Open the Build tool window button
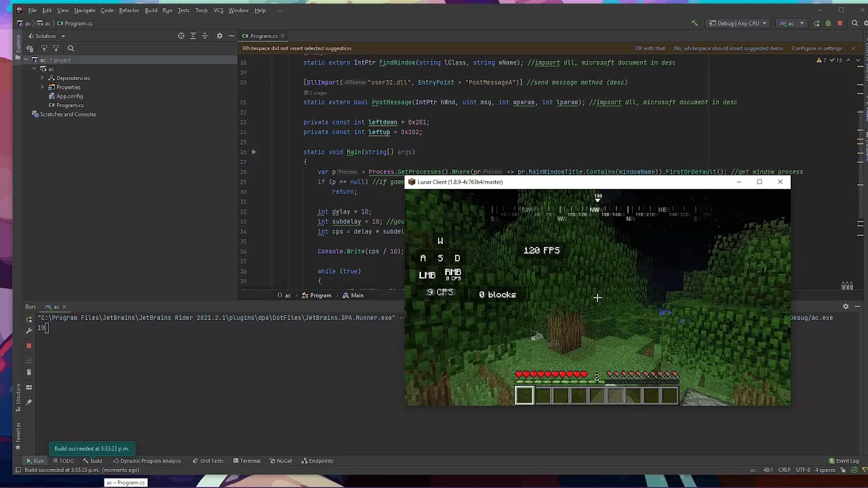 pos(92,461)
